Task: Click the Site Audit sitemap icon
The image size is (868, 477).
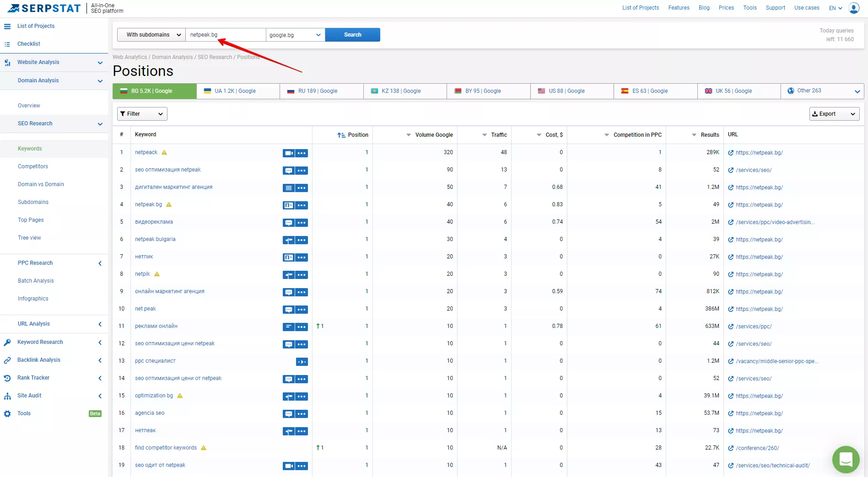Action: coord(7,396)
